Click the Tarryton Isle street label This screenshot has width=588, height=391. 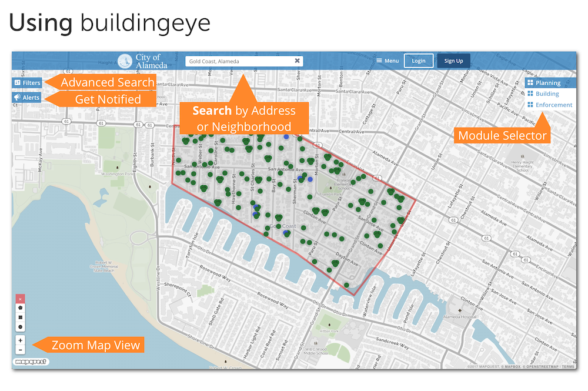pyautogui.click(x=192, y=245)
